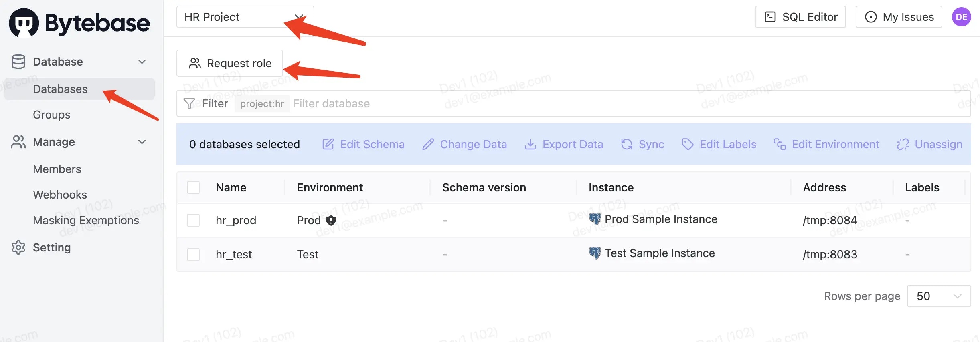980x342 pixels.
Task: Open the Rows per page dropdown
Action: pyautogui.click(x=939, y=296)
